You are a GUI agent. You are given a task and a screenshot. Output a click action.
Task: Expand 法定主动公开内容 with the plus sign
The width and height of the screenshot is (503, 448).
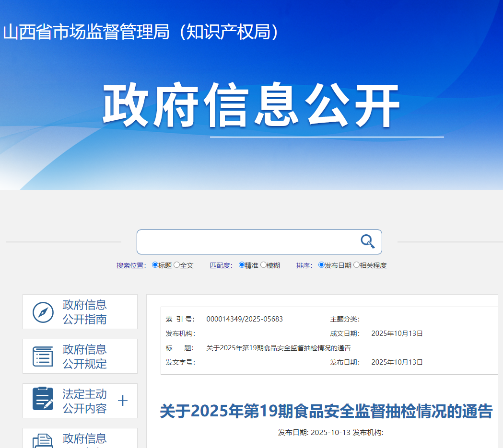123,401
